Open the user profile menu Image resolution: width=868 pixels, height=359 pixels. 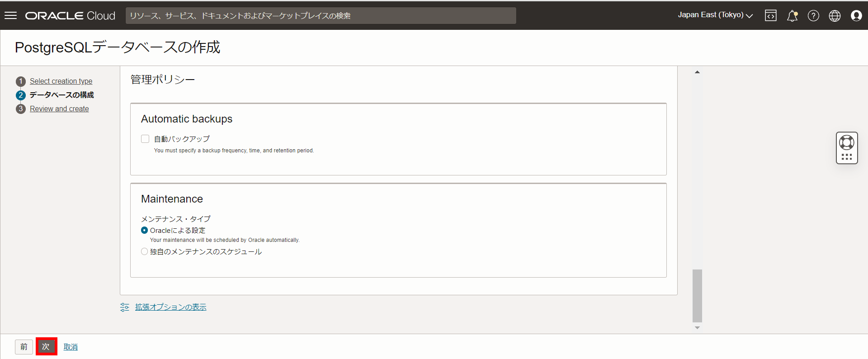(x=856, y=16)
